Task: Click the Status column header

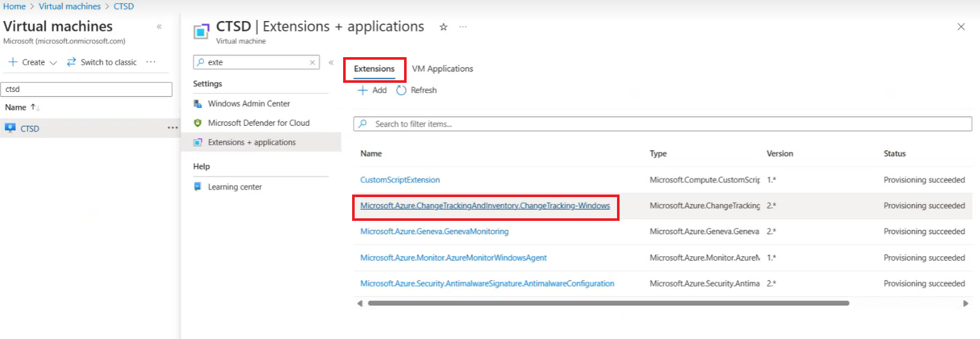Action: 895,153
